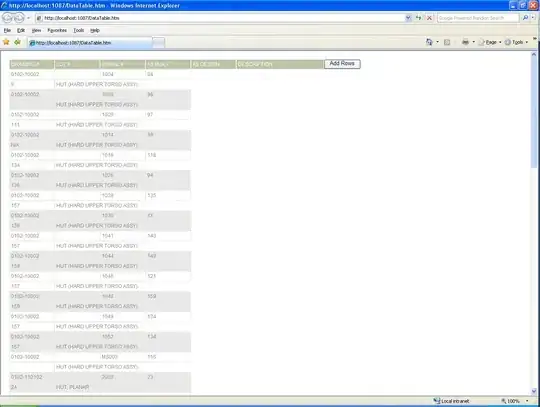Open the Tools command bar gear menu
The height and width of the screenshot is (407, 540).
point(516,42)
